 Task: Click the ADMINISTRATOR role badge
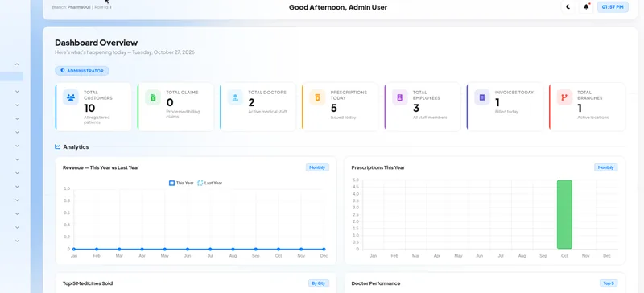pos(82,71)
